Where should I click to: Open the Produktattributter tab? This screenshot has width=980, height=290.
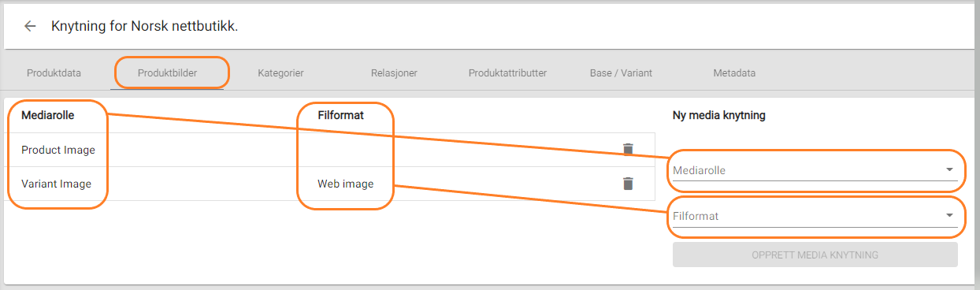click(x=507, y=73)
